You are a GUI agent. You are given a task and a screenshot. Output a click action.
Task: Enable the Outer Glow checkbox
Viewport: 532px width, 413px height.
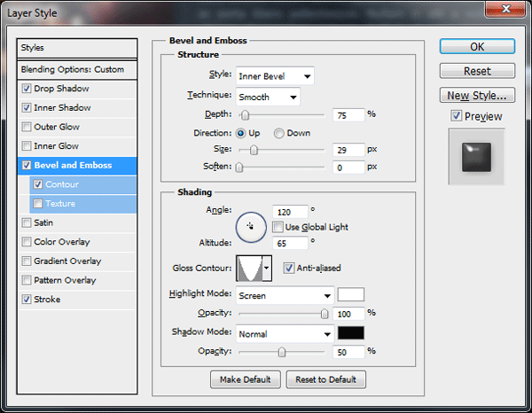[x=27, y=127]
